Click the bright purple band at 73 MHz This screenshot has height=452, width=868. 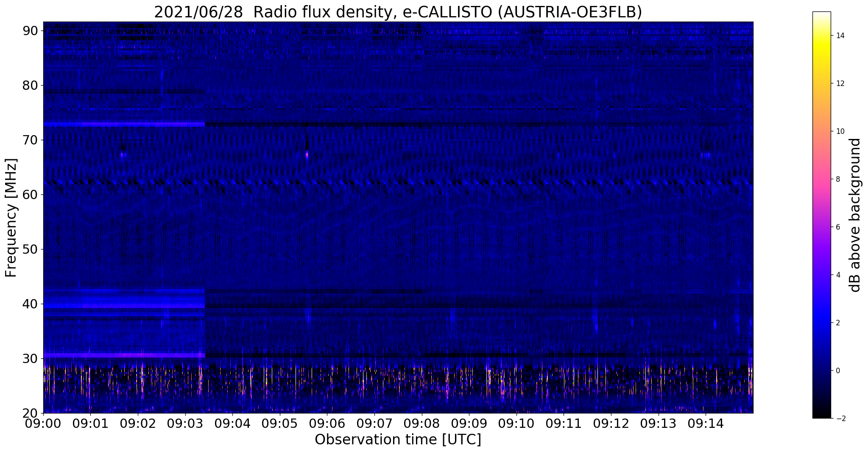pyautogui.click(x=123, y=125)
